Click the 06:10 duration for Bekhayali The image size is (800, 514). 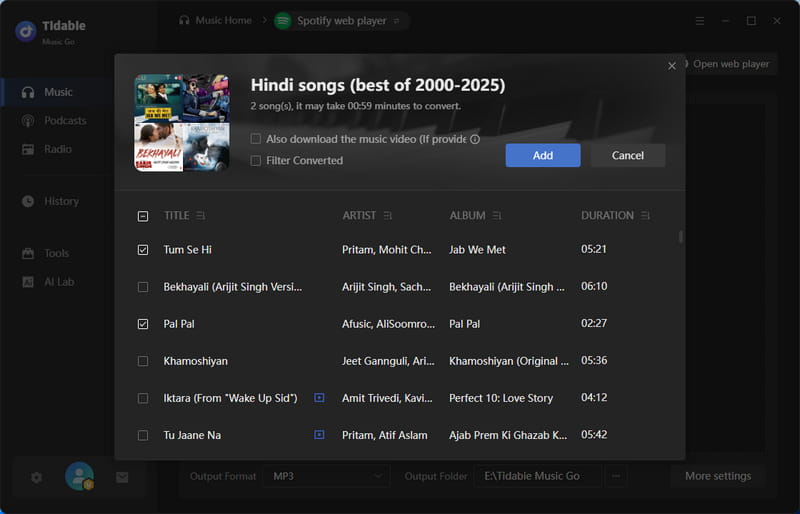click(594, 286)
